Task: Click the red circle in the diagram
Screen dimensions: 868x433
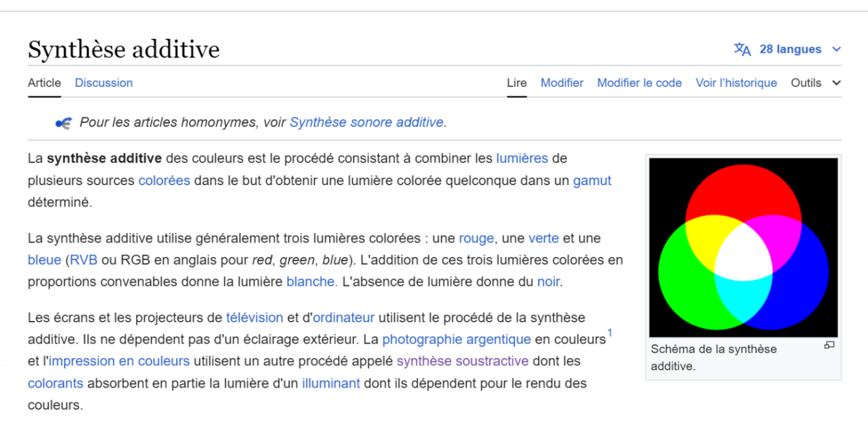Action: click(x=743, y=191)
